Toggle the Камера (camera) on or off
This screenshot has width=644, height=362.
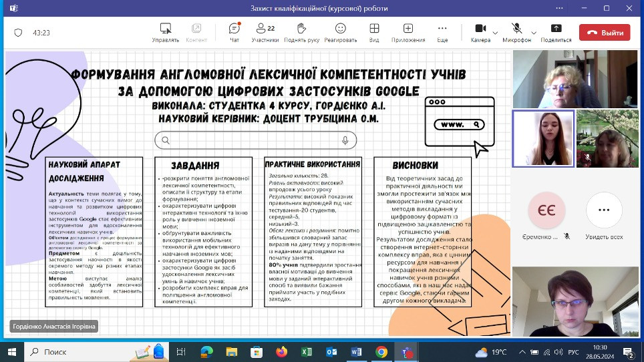pos(480,33)
